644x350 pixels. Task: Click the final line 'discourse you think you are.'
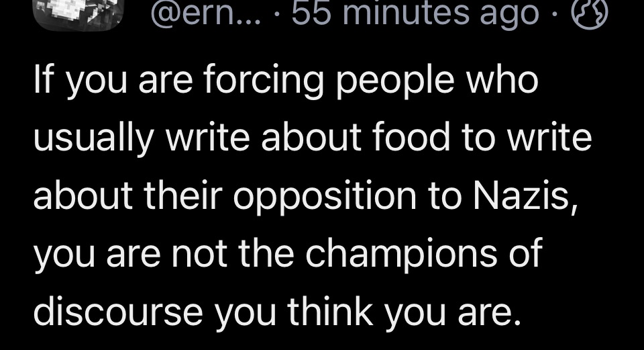coord(278,311)
